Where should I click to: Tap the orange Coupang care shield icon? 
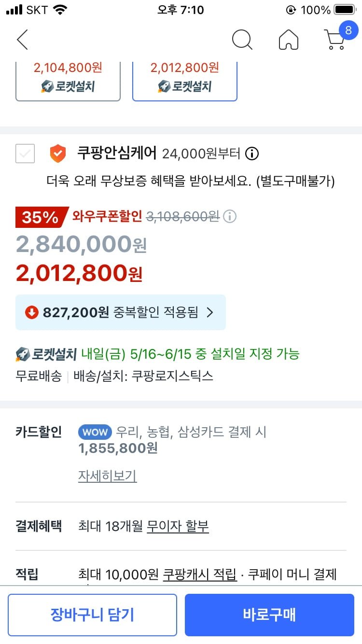click(x=57, y=154)
